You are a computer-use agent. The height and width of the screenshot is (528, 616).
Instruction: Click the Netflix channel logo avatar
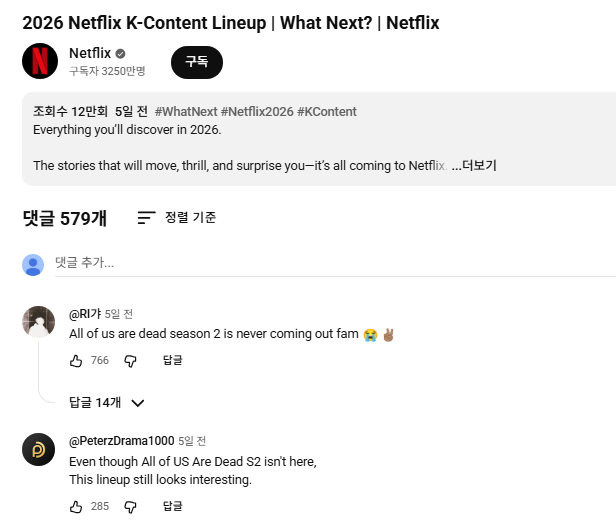click(x=40, y=61)
